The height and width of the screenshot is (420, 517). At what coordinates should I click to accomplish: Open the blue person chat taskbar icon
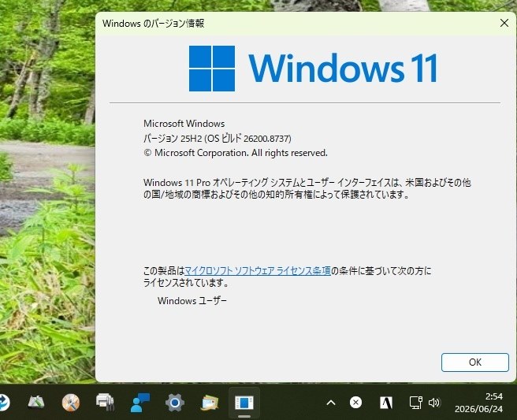point(140,402)
